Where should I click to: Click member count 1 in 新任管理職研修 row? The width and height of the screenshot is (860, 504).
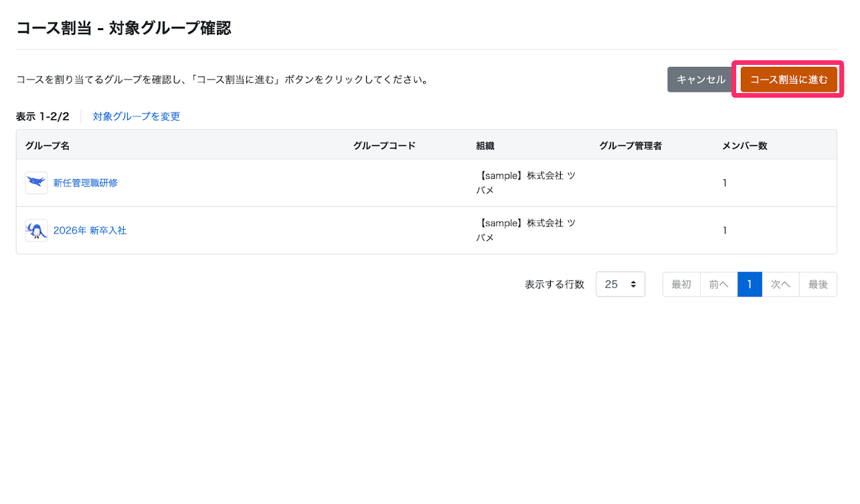point(725,183)
